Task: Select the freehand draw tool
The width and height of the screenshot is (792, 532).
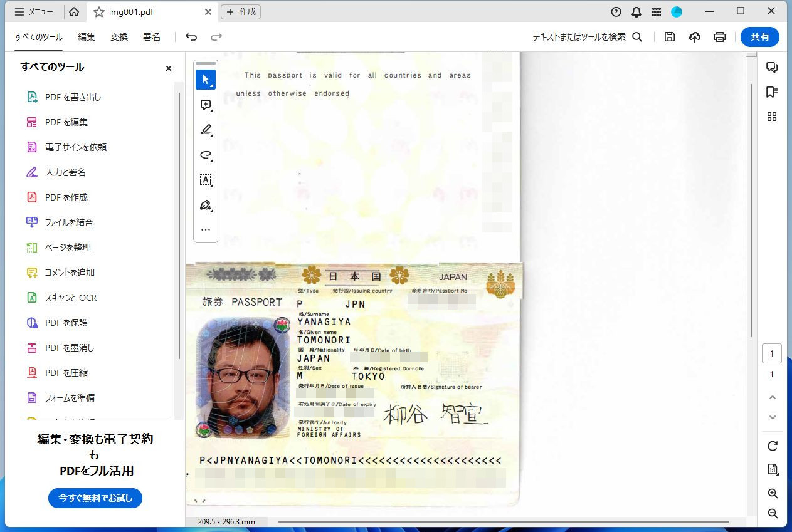Action: (x=206, y=155)
